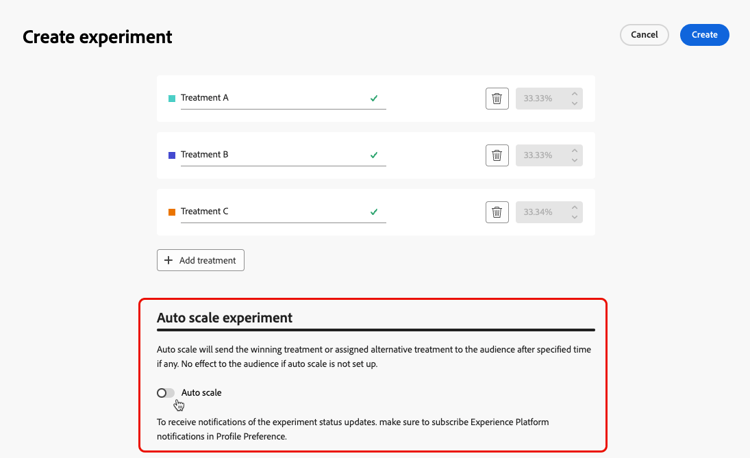
Task: Delete Treatment A with trash icon
Action: click(x=497, y=98)
